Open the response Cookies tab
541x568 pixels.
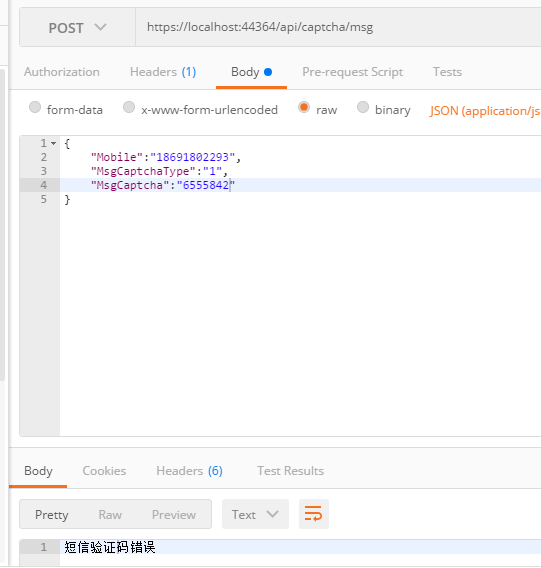[x=104, y=471]
